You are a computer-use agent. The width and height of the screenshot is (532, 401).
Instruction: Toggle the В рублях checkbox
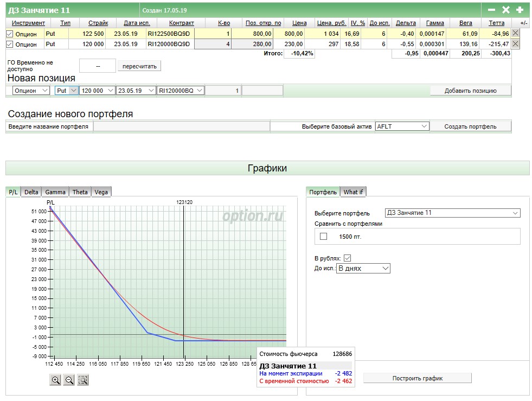click(348, 258)
